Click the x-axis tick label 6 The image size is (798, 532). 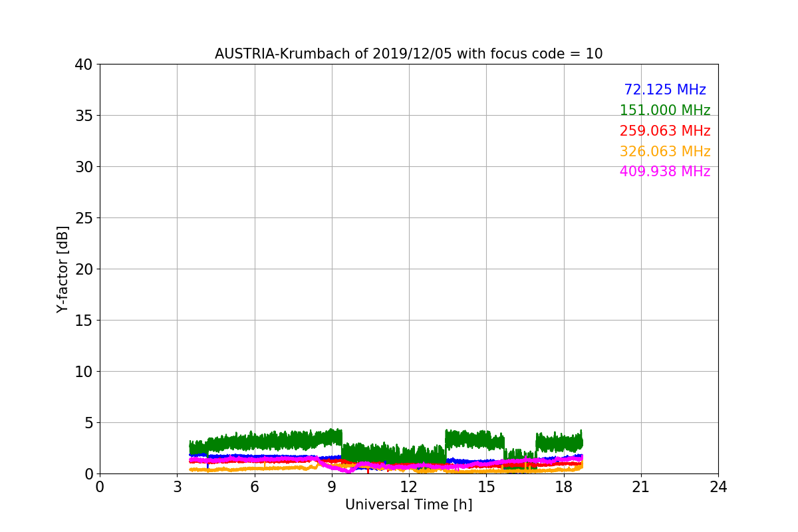[254, 487]
